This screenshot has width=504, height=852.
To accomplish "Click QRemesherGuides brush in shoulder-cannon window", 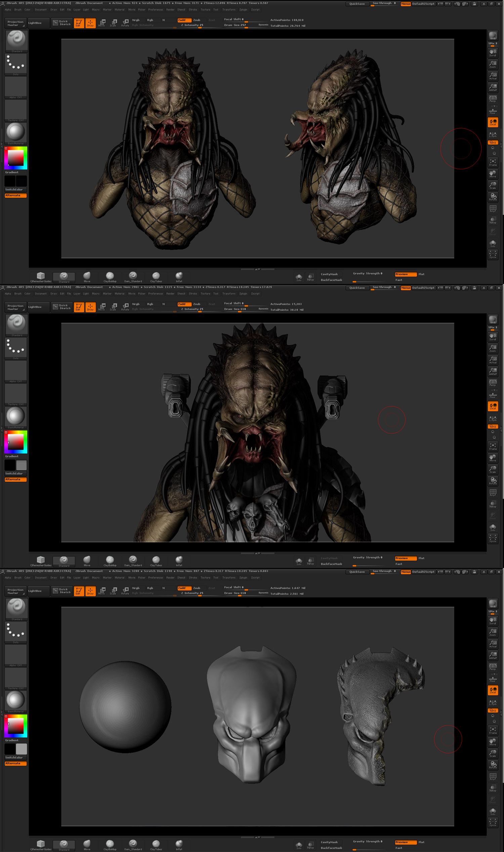I will pyautogui.click(x=41, y=561).
